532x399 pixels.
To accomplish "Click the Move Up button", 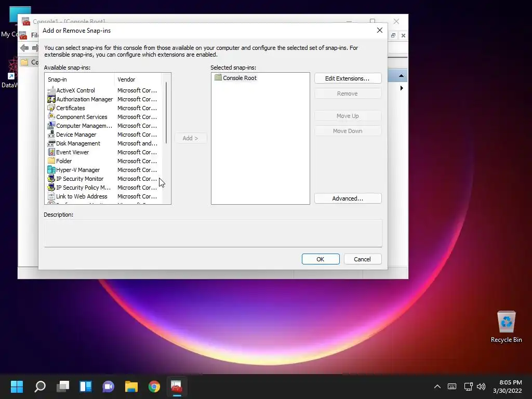I will (348, 116).
